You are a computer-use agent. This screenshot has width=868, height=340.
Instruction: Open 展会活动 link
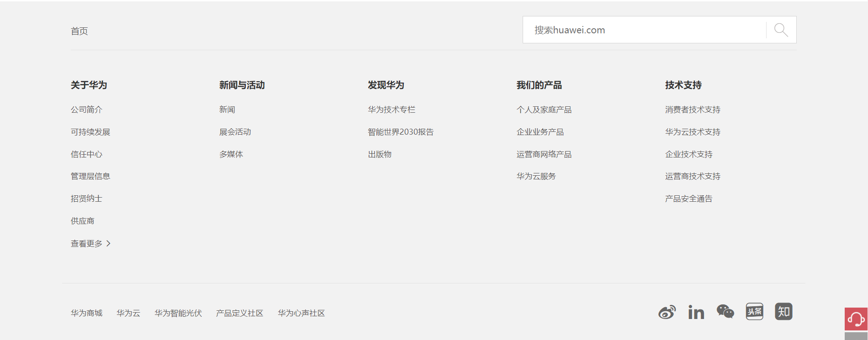(x=235, y=132)
